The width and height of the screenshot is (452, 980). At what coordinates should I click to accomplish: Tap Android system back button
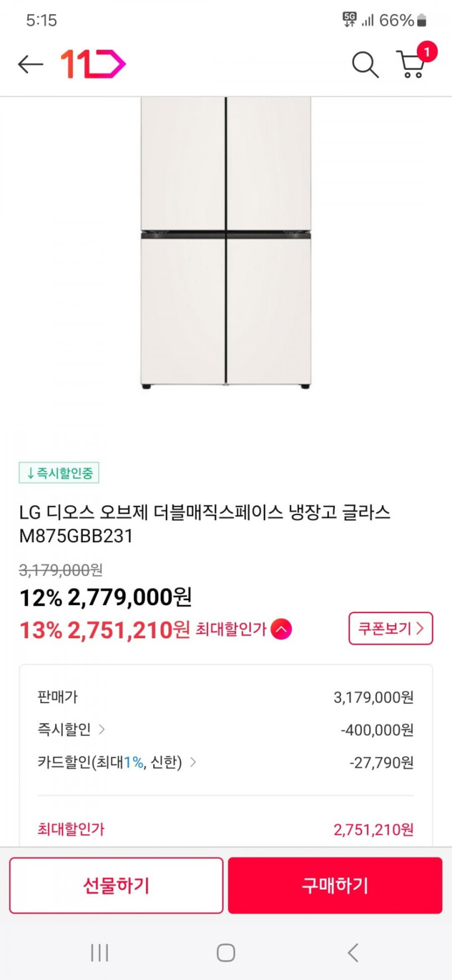pos(353,952)
